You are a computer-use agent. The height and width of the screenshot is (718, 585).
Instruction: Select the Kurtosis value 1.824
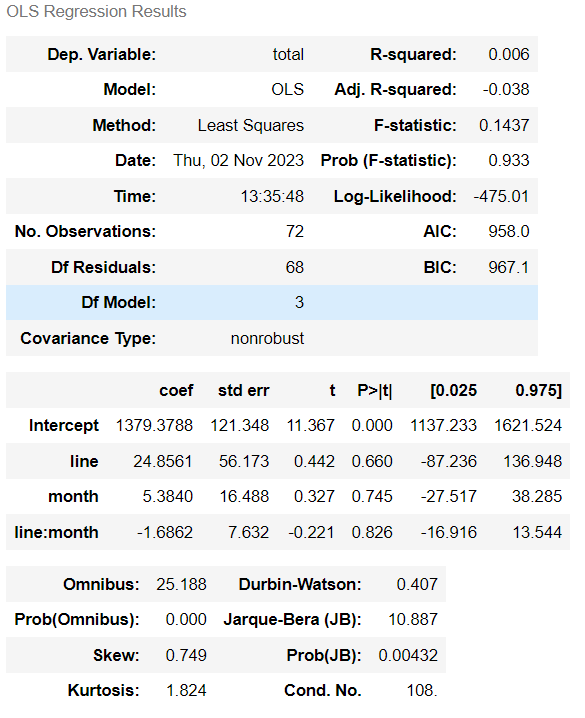[186, 691]
